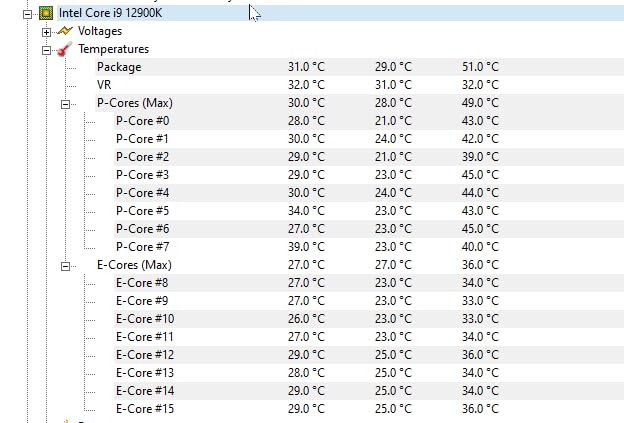Select the P-Core #2 row
Viewport: 624px width, 423px height.
[369, 157]
